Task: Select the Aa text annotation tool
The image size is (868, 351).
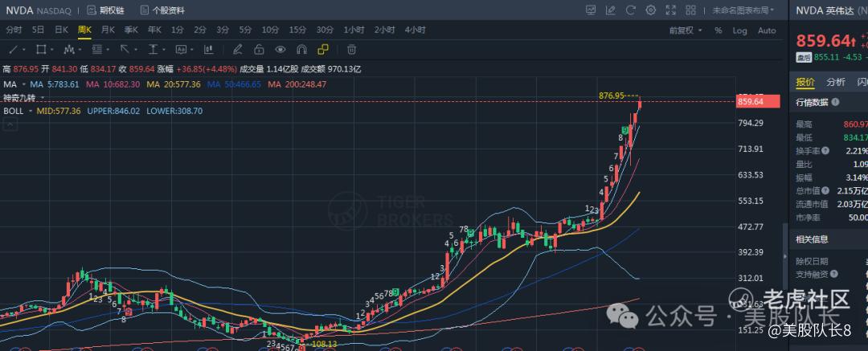Action: pos(181,50)
